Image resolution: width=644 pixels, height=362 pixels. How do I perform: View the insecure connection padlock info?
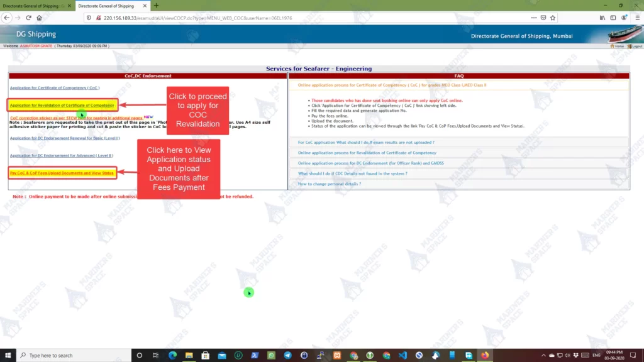point(98,18)
